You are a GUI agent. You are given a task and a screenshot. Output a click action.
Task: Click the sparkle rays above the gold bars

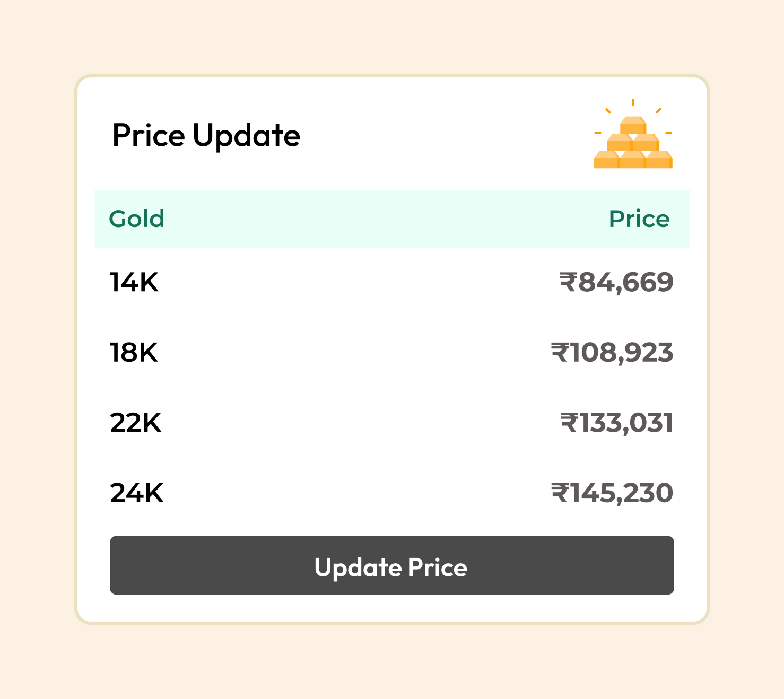tap(633, 103)
